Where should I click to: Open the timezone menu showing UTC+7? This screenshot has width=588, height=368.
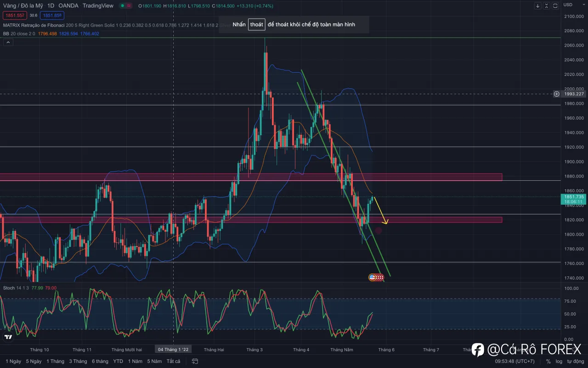pyautogui.click(x=514, y=362)
